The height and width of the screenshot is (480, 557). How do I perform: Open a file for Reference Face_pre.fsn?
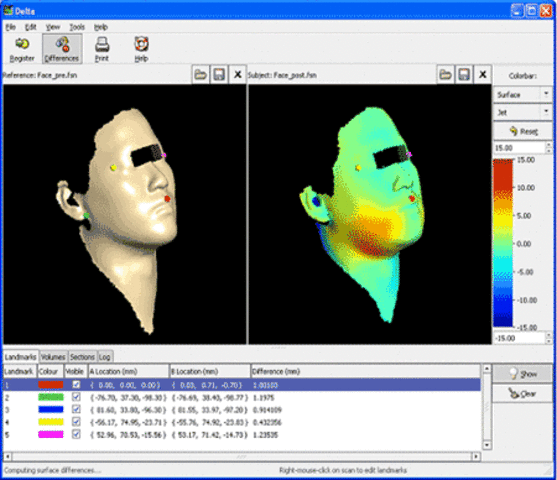(x=200, y=75)
